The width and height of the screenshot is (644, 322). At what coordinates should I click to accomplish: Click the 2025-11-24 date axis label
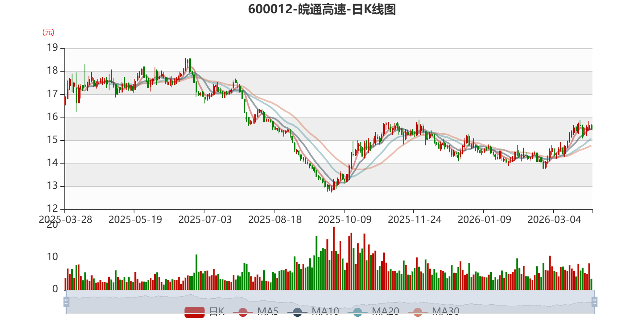click(x=415, y=219)
